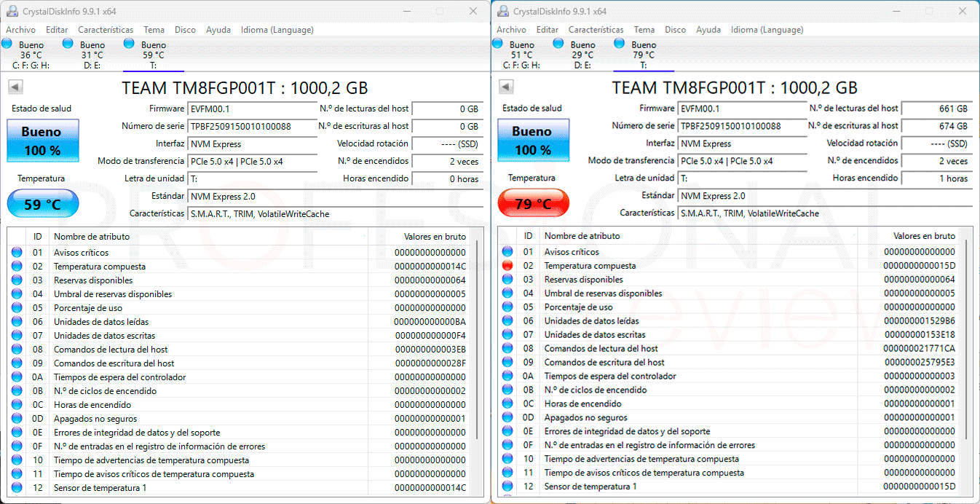Click host reads value 661 GB

(x=936, y=109)
